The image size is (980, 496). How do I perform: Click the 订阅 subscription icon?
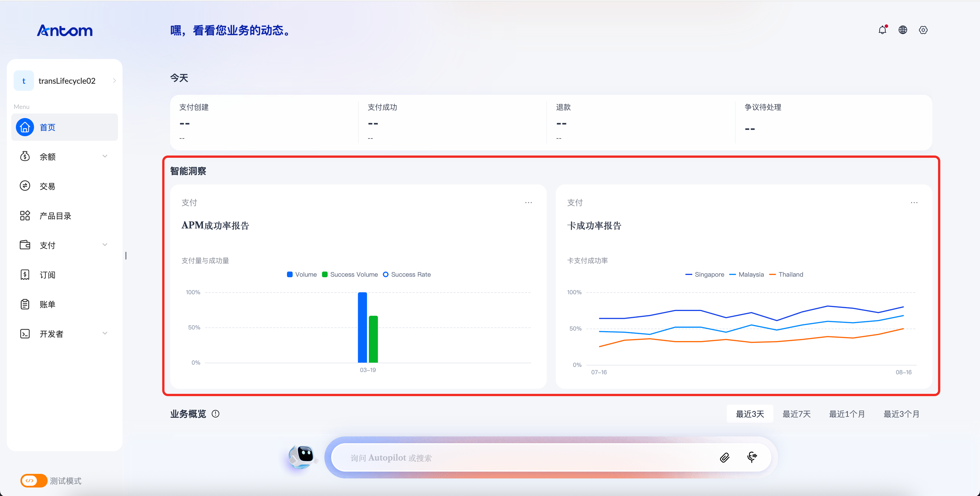25,274
